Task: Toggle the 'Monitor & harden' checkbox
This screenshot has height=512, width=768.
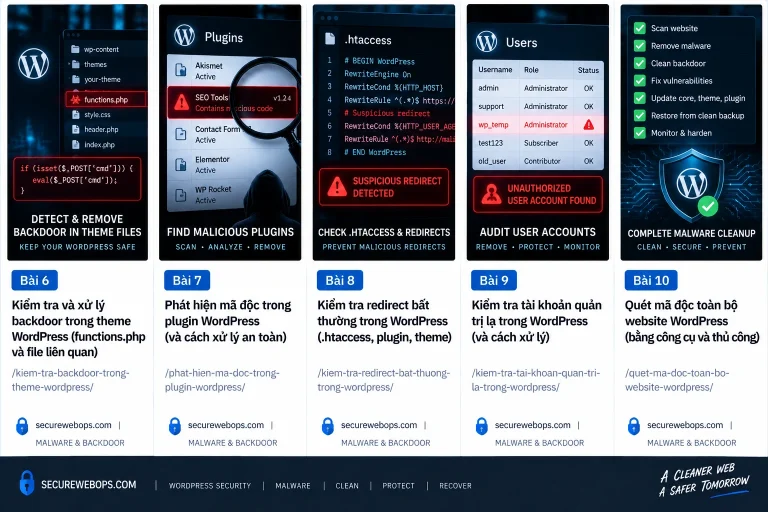Action: pyautogui.click(x=640, y=133)
